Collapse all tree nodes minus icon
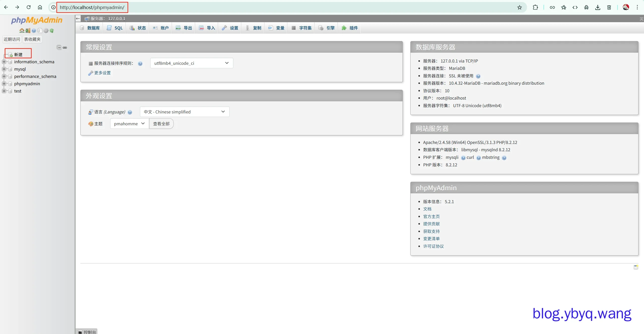644x334 pixels. click(59, 47)
